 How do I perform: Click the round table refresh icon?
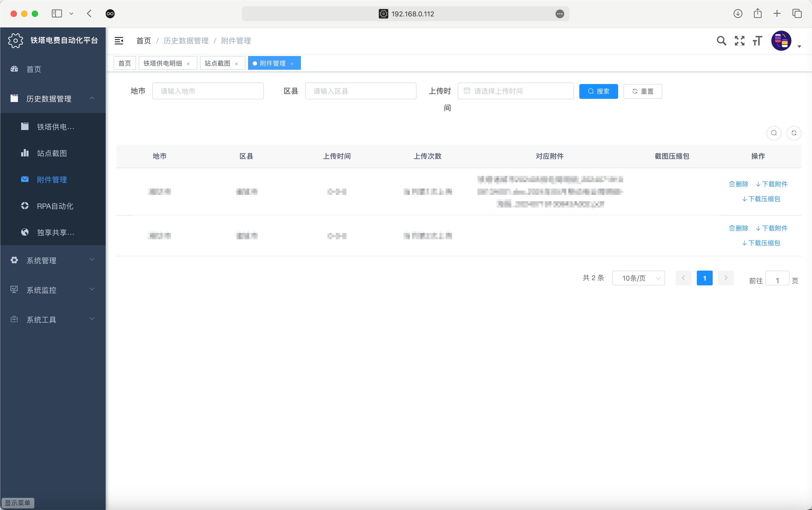794,133
